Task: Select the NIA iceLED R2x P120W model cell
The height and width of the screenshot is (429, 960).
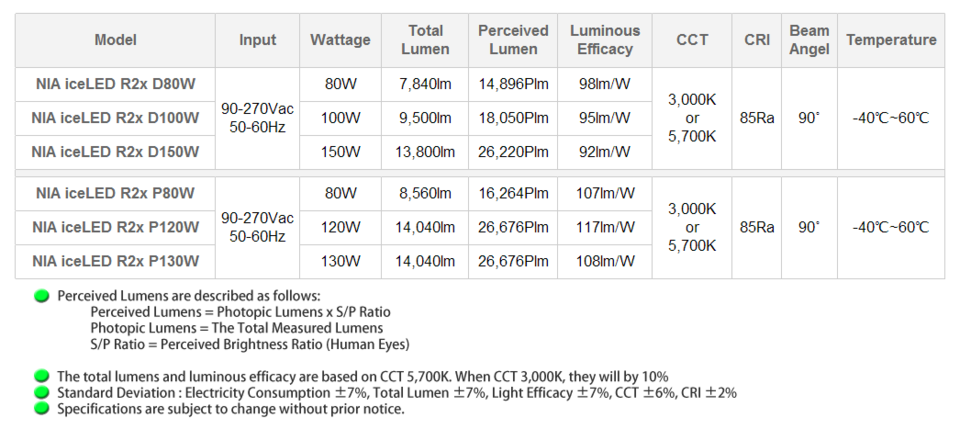Action: (115, 228)
